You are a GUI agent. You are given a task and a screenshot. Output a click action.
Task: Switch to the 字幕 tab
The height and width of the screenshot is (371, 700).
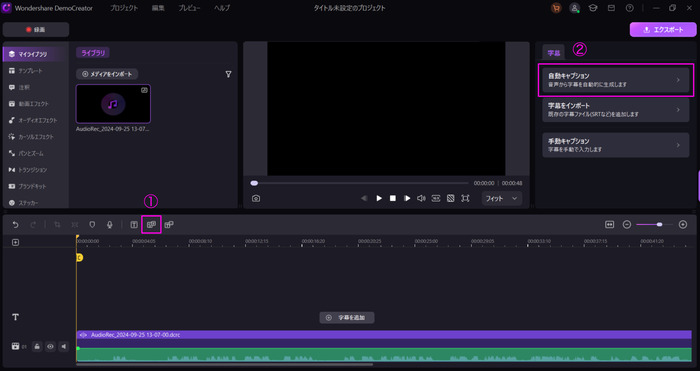point(554,53)
